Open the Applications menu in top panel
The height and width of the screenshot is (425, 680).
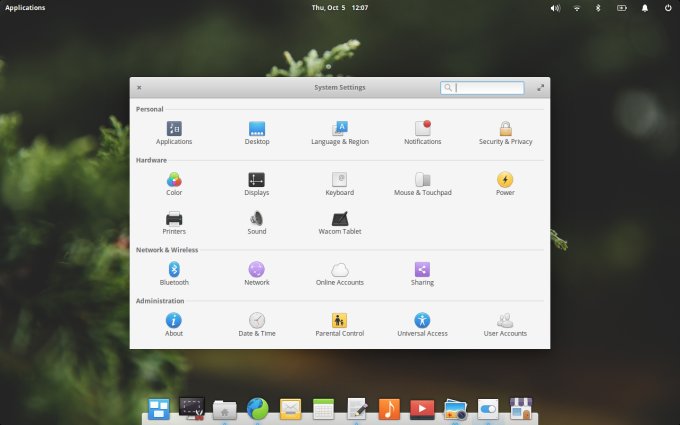pos(25,7)
